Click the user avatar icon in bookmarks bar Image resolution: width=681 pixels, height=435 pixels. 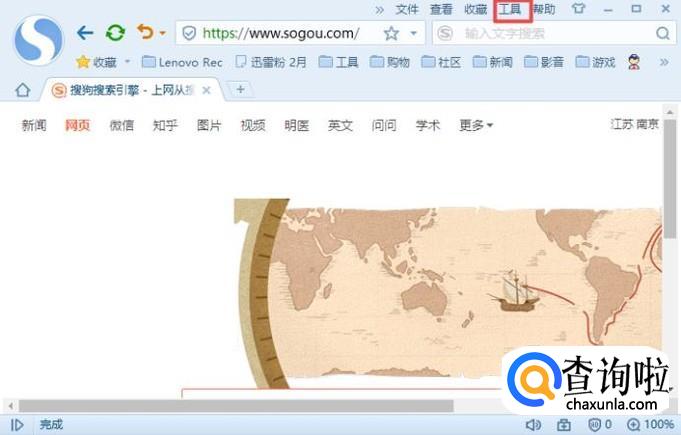point(634,62)
